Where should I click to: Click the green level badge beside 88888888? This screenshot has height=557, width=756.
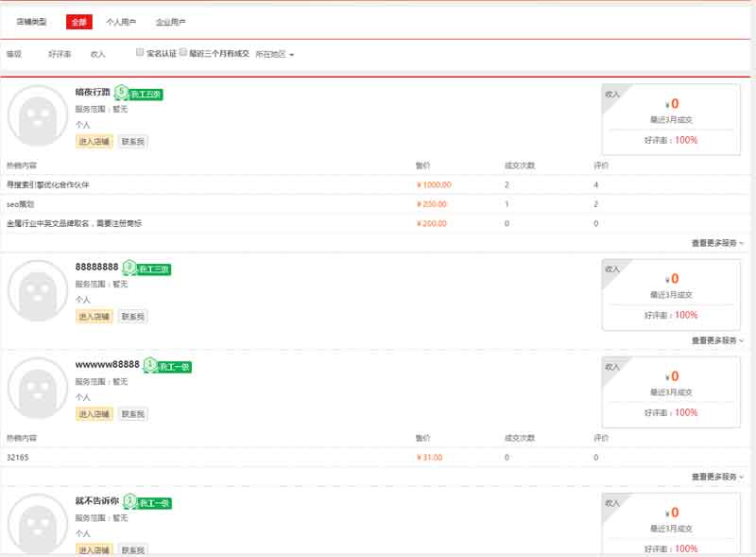pos(147,270)
